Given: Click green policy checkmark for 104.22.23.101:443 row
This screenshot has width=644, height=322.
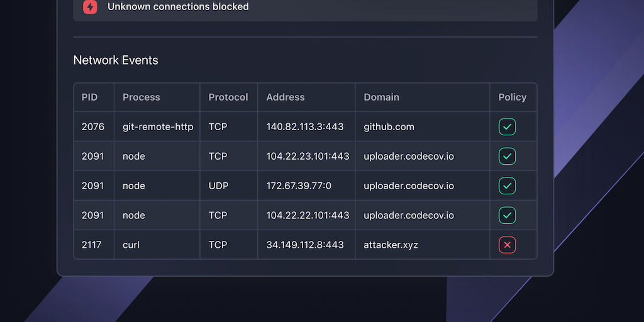Looking at the screenshot, I should tap(507, 157).
